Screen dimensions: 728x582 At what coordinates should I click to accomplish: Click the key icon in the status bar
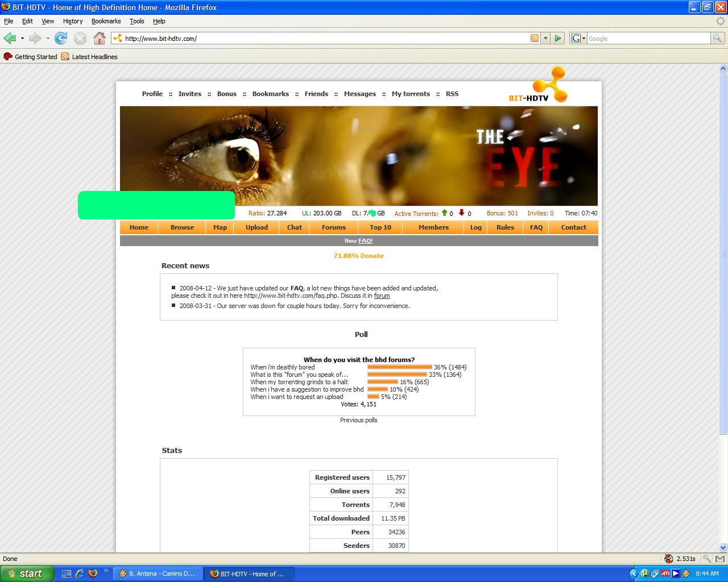706,559
